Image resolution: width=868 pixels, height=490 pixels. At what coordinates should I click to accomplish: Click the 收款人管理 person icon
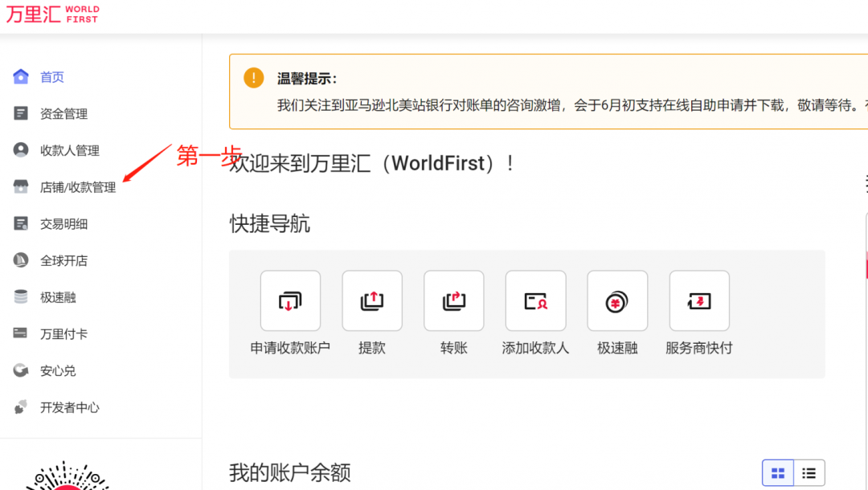click(21, 150)
